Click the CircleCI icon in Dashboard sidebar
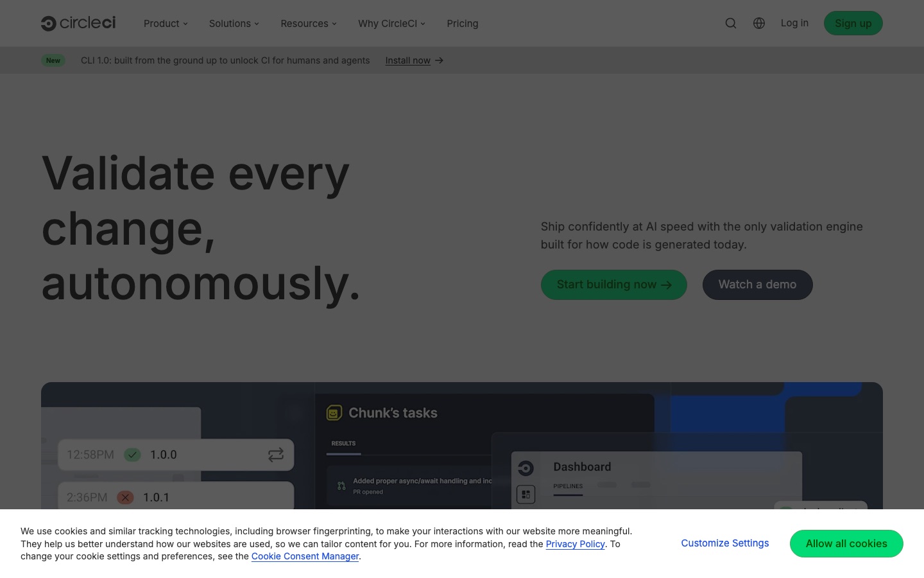The image size is (924, 578). coord(526,468)
